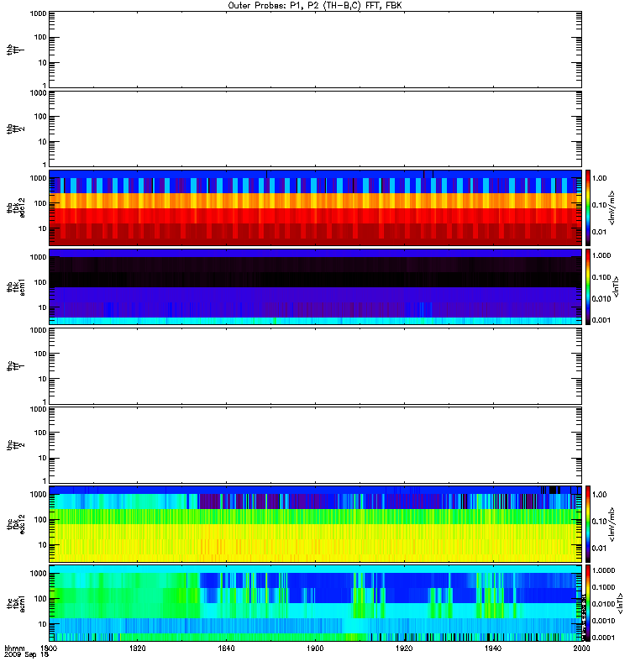Viewport: 630px width, 672px height.
Task: Click the '2000' time axis label
Action: (x=581, y=648)
